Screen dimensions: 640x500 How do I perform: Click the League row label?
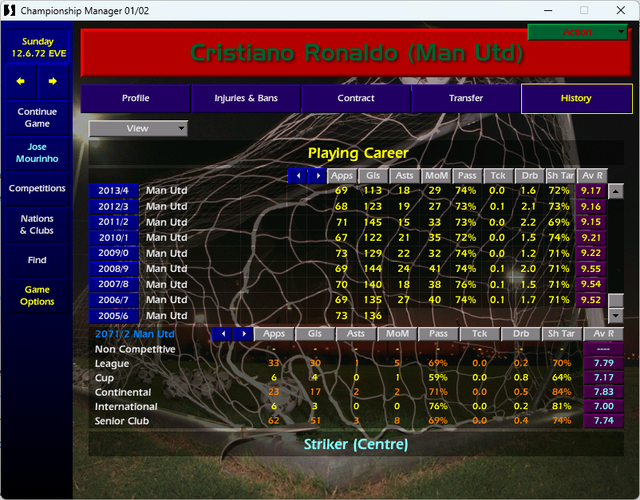[x=112, y=364]
